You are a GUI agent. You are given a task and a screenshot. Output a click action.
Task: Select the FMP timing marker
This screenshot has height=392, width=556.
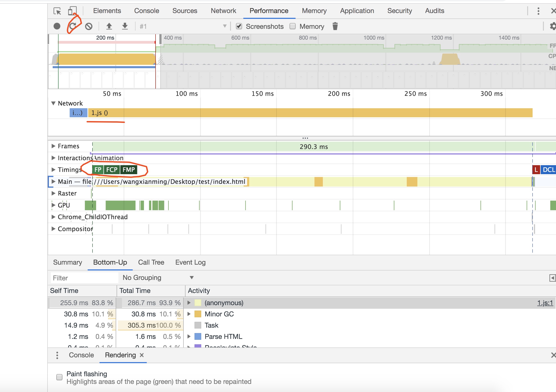point(129,170)
